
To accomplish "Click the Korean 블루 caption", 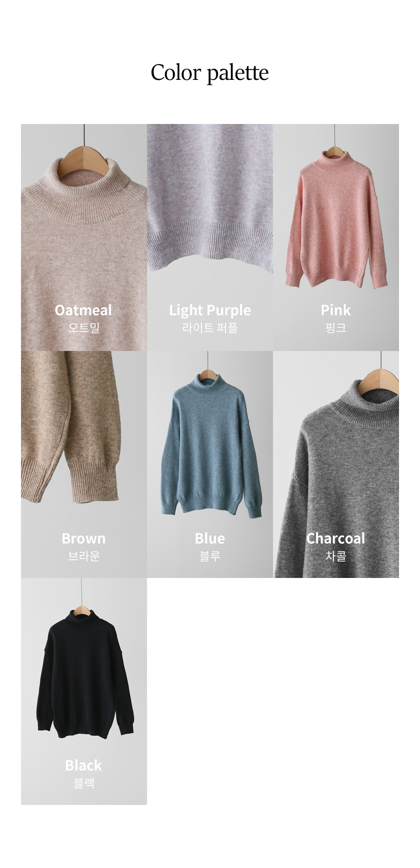I will [x=210, y=556].
